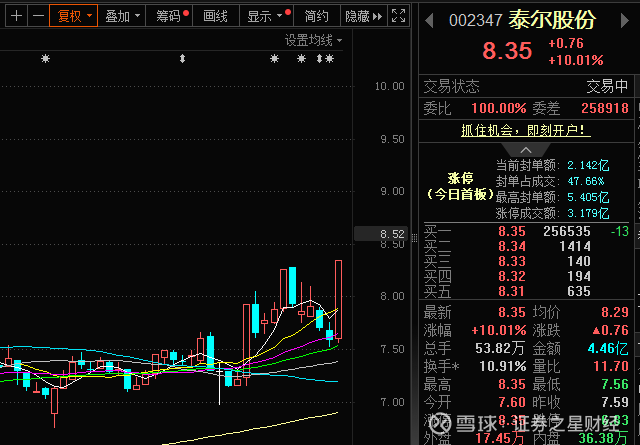
Task: Collapse the limit-up info panel chevron
Action: coord(526,150)
